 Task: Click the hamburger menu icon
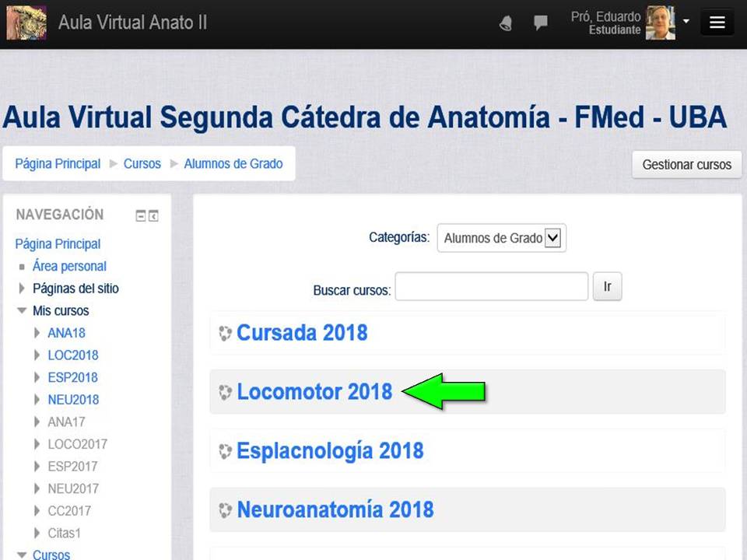717,23
